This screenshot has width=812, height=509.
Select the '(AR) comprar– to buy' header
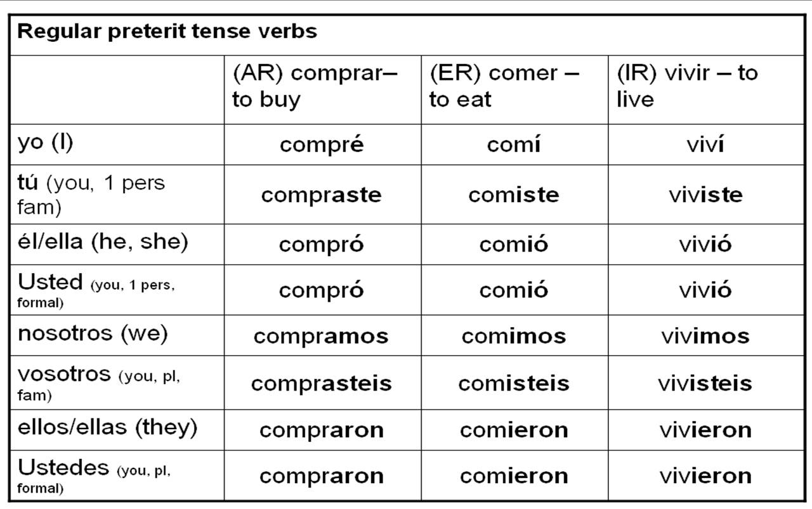click(x=315, y=86)
